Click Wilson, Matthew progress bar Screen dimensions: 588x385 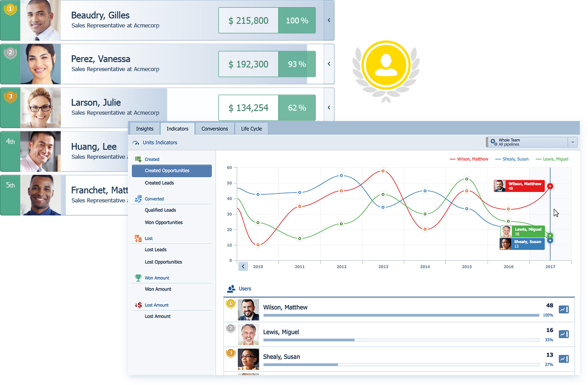[401, 315]
